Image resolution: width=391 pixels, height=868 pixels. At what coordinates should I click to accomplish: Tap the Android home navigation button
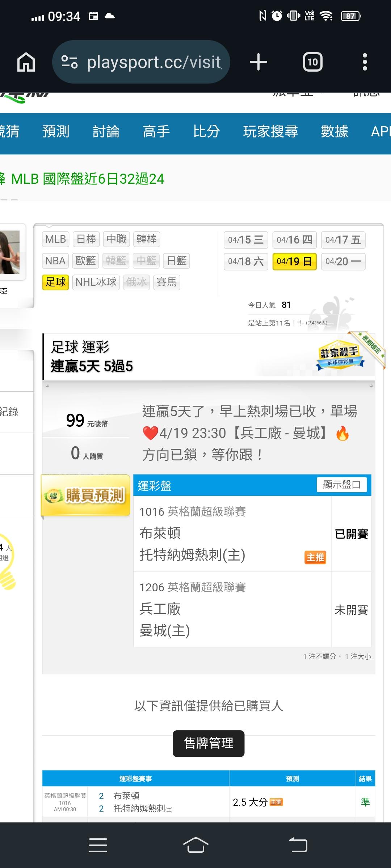pos(195,845)
